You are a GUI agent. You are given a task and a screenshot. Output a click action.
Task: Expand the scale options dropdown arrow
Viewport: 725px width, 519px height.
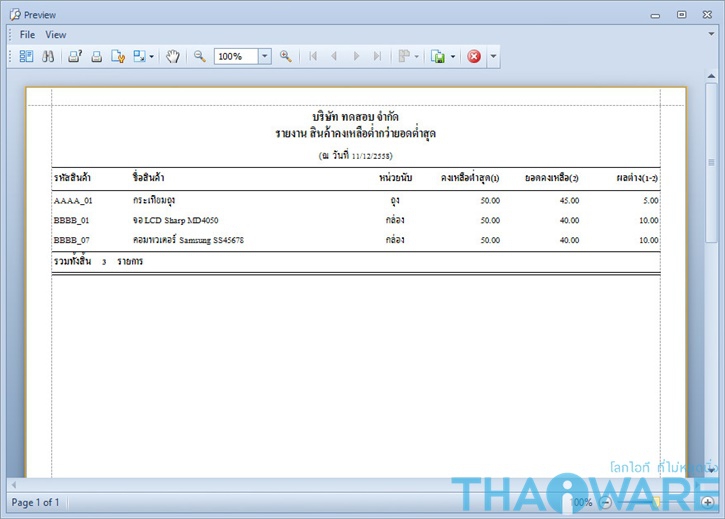click(152, 56)
